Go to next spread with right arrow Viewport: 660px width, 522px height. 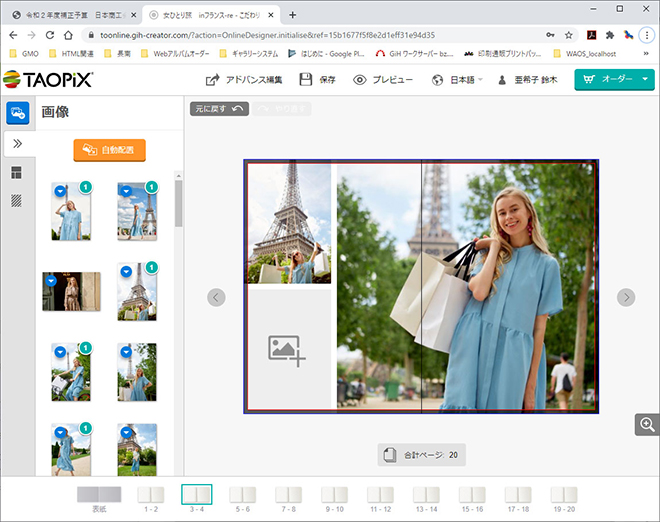point(626,298)
